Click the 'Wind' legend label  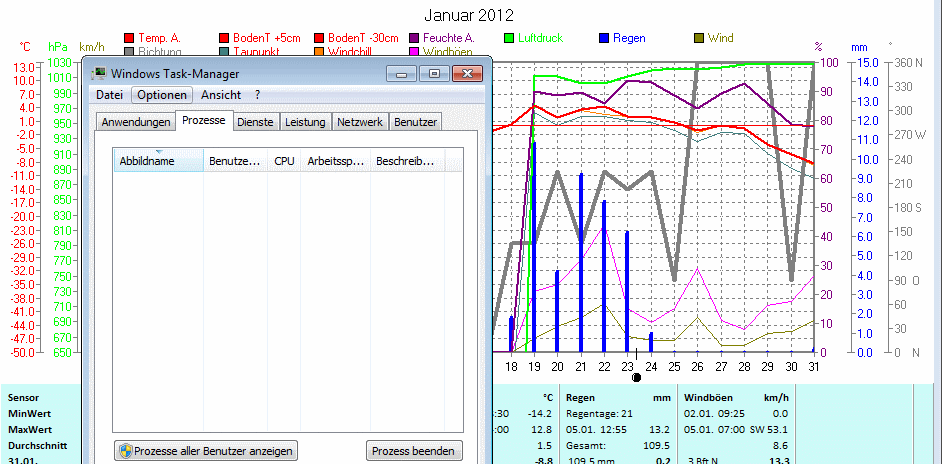tap(720, 38)
